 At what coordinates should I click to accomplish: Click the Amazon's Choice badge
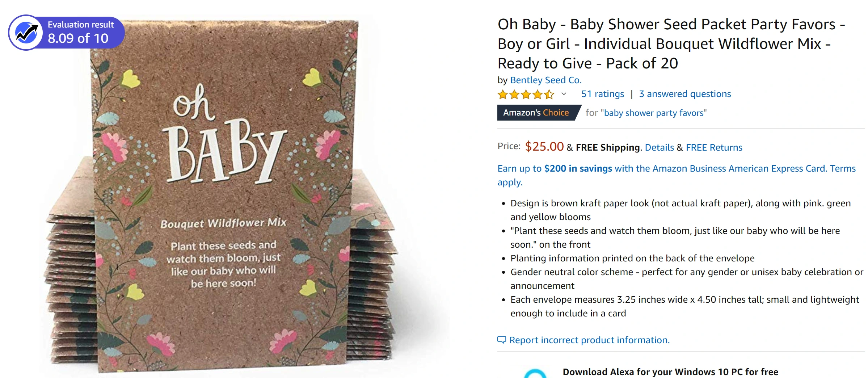tap(536, 113)
